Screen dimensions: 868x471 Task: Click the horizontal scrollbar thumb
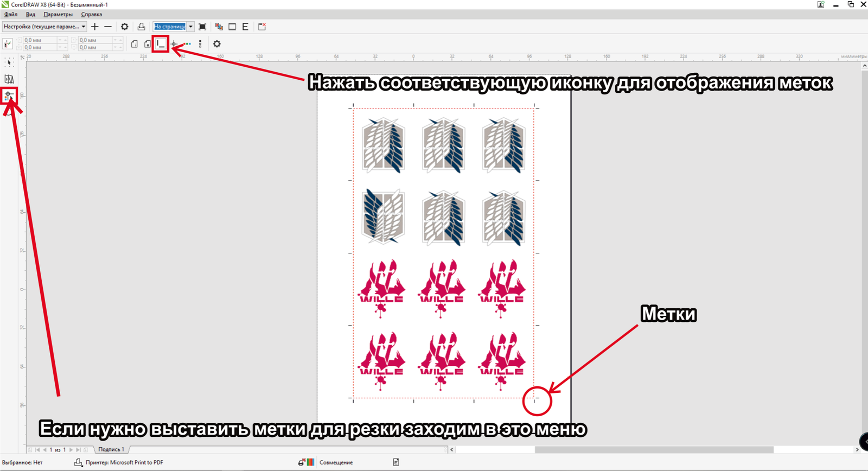click(654, 450)
